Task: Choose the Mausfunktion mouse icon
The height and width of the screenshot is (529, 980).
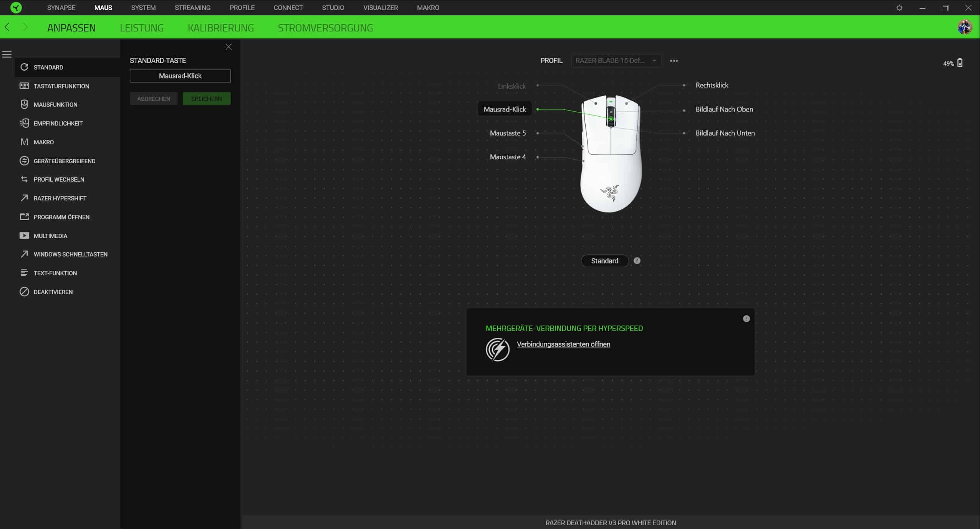Action: pos(24,104)
